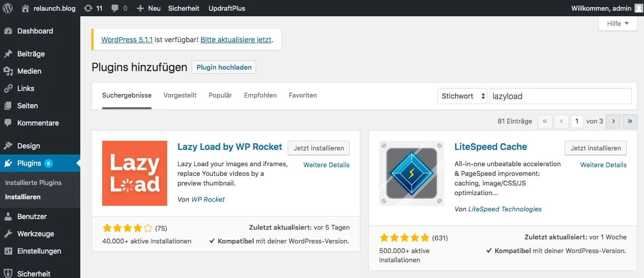
Task: Open Medien in the sidebar
Action: click(x=29, y=71)
